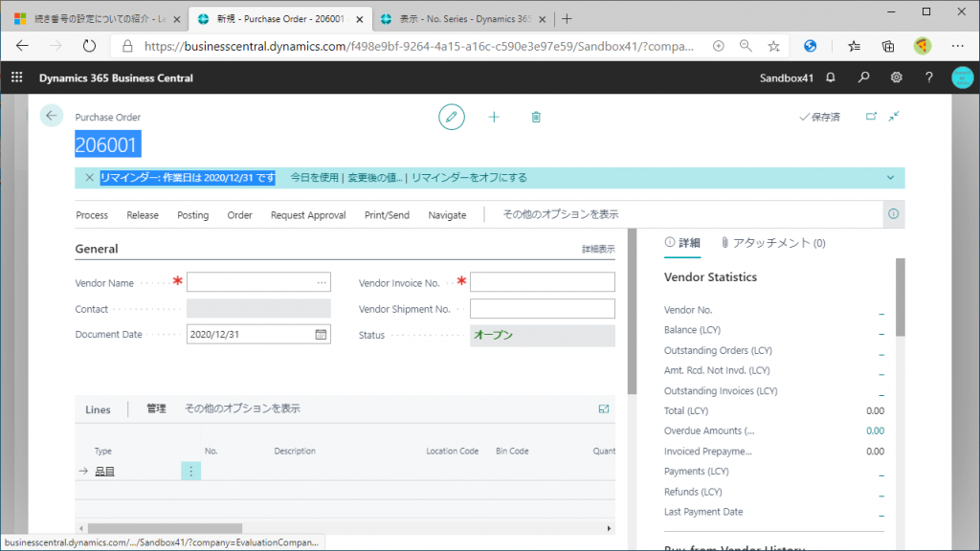Image resolution: width=980 pixels, height=551 pixels.
Task: Open browser collections icon
Action: 887,46
